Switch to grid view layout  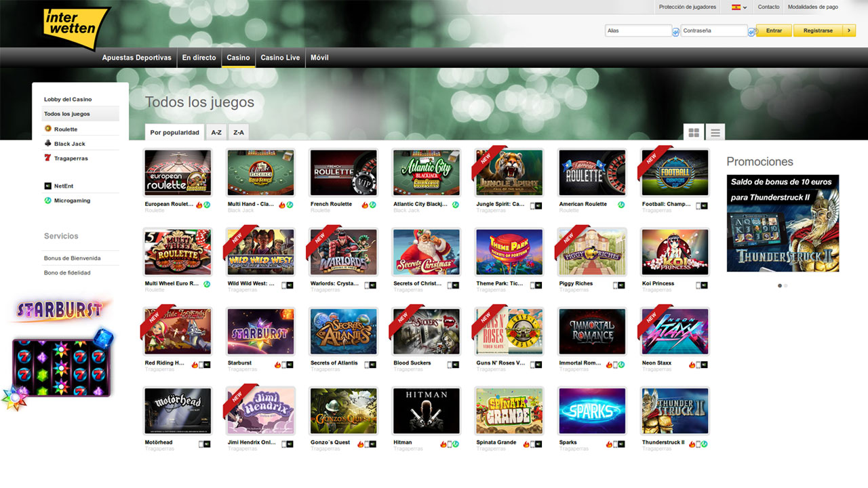(694, 133)
